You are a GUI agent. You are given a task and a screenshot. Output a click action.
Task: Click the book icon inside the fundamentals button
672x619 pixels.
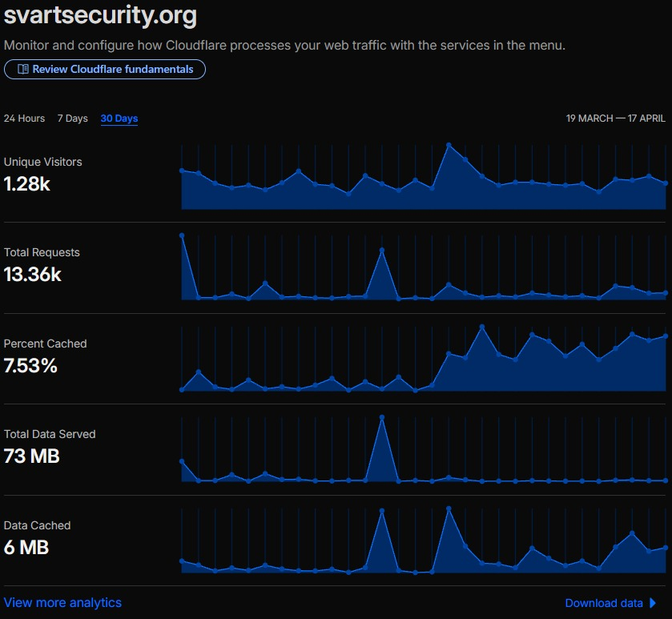point(24,69)
